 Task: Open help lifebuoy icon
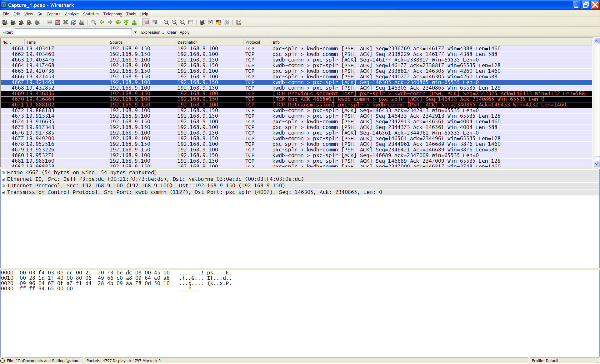[x=239, y=22]
